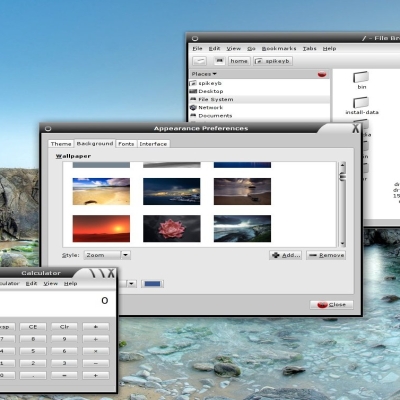Click the Close button in Appearance Preferences
Screen dimensions: 400x400
[331, 305]
